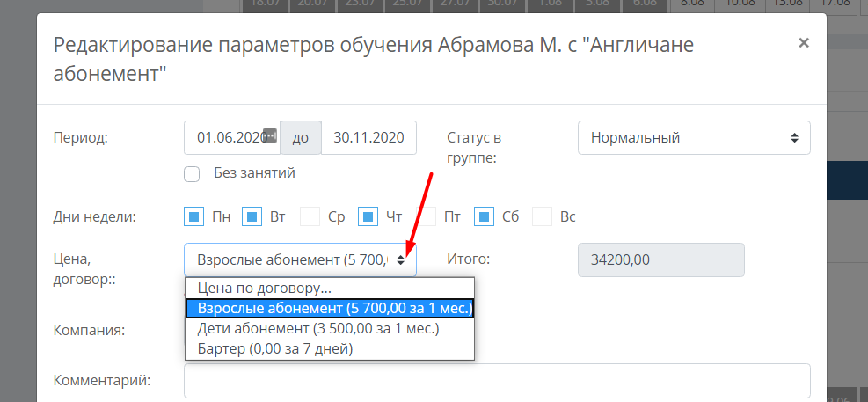This screenshot has height=402, width=868.
Task: Click the Комментарий text field
Action: pyautogui.click(x=497, y=381)
